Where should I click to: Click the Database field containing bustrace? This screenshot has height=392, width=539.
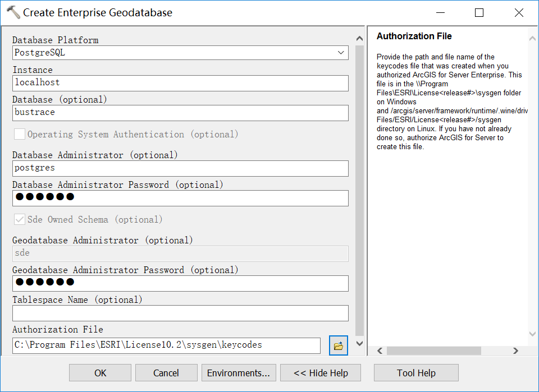click(x=180, y=113)
